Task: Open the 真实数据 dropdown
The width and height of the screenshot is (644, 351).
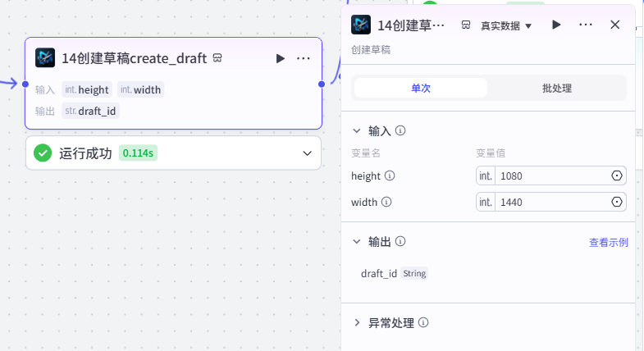Action: click(x=506, y=26)
